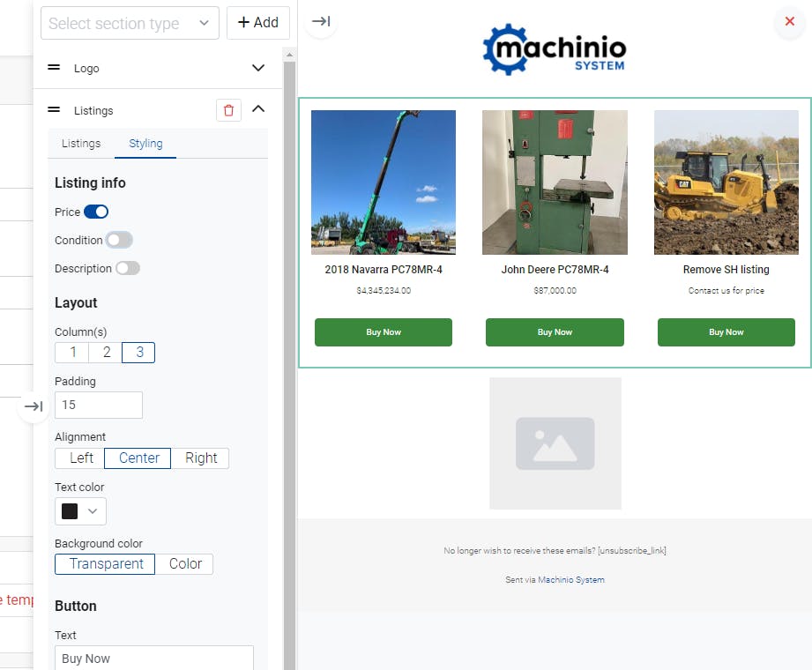The image size is (812, 670).
Task: Click the image placeholder icon below the listings
Action: (555, 443)
